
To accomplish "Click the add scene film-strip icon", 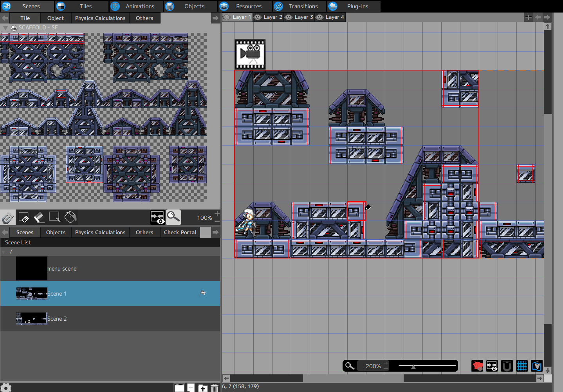I will point(179,388).
